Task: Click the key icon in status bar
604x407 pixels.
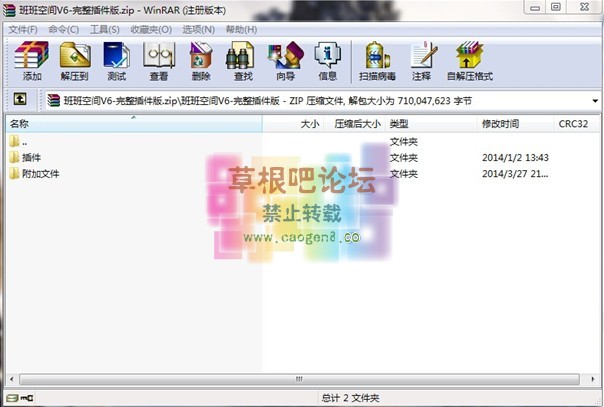Action: tap(27, 398)
